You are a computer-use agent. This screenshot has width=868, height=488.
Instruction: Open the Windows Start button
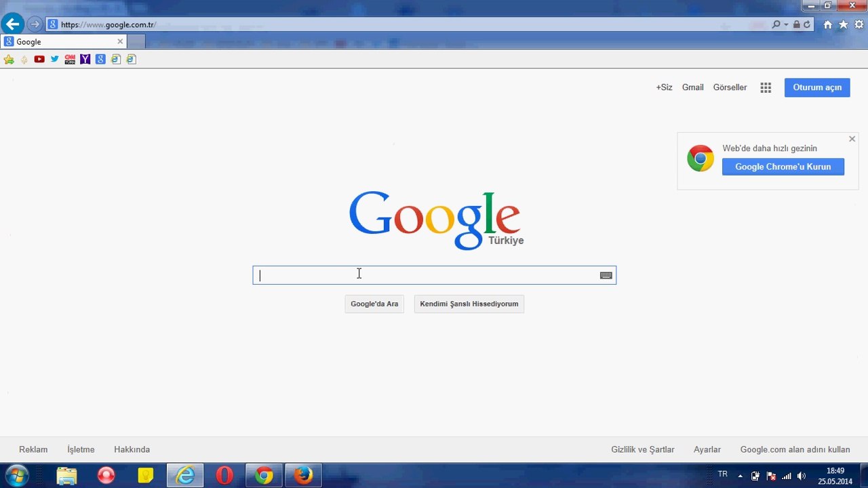click(x=16, y=476)
